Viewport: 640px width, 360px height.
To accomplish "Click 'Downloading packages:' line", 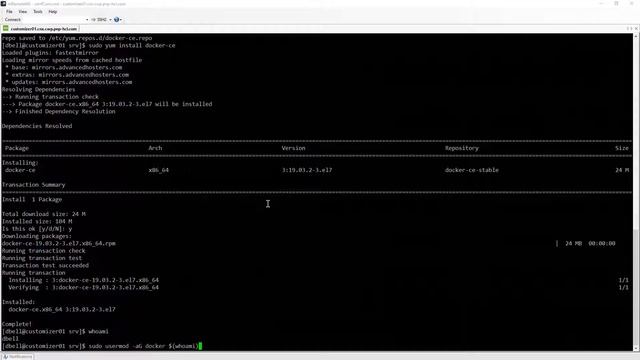I will click(x=37, y=236).
